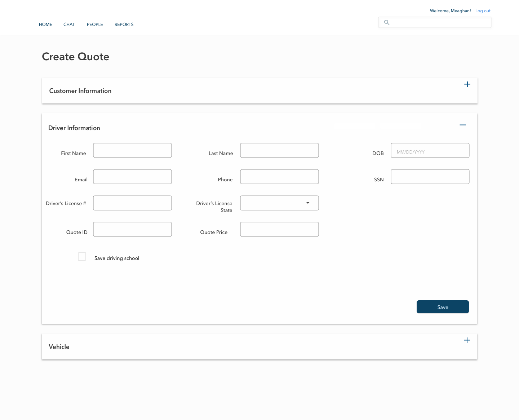
Task: Click into the Quote Price field
Action: 279,229
